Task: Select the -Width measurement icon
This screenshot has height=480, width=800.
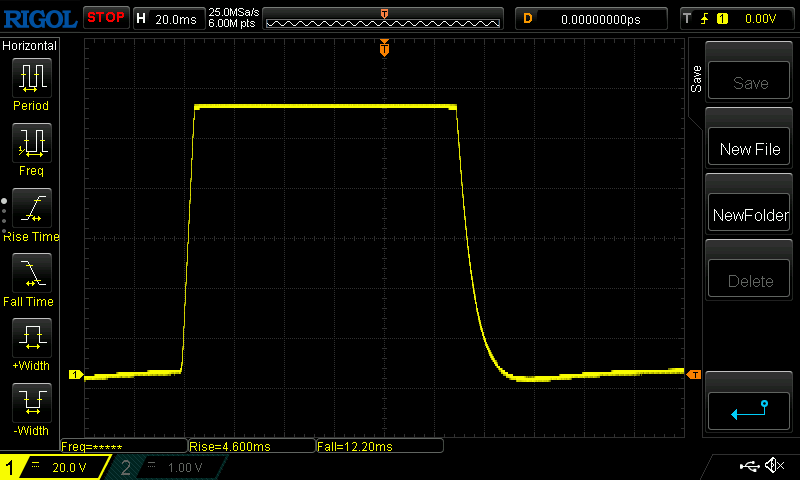Action: [x=31, y=403]
